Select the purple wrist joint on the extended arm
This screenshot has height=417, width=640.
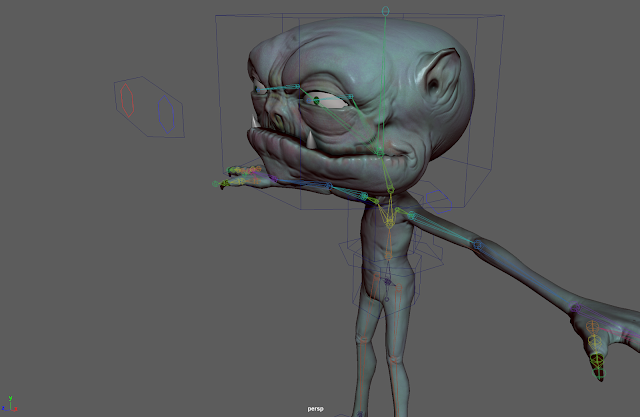(576, 308)
